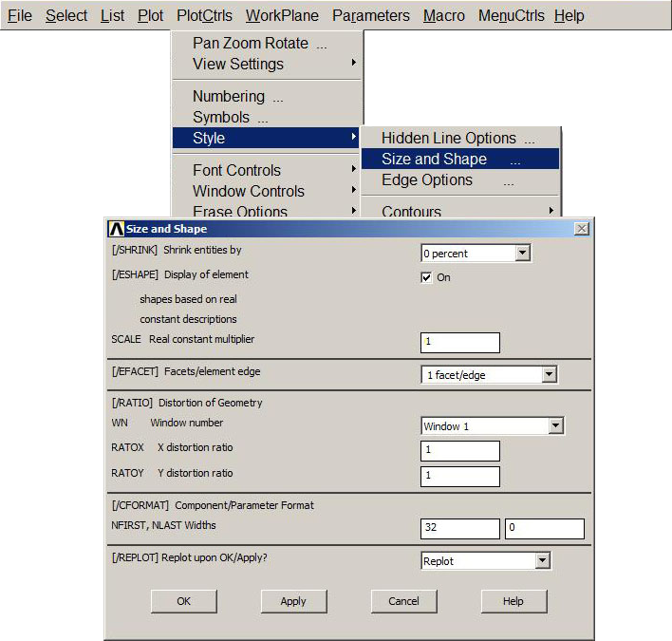The image size is (672, 641).
Task: Click the Cancel button
Action: point(403,601)
